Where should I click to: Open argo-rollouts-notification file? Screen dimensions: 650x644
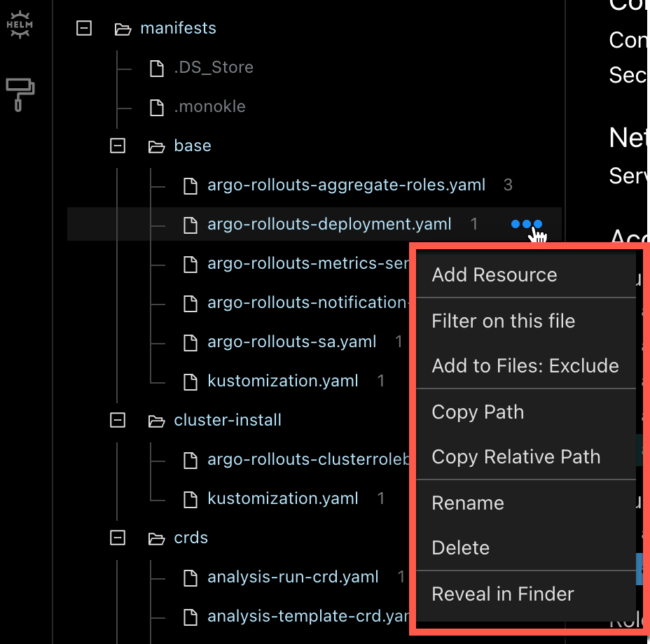[x=308, y=302]
